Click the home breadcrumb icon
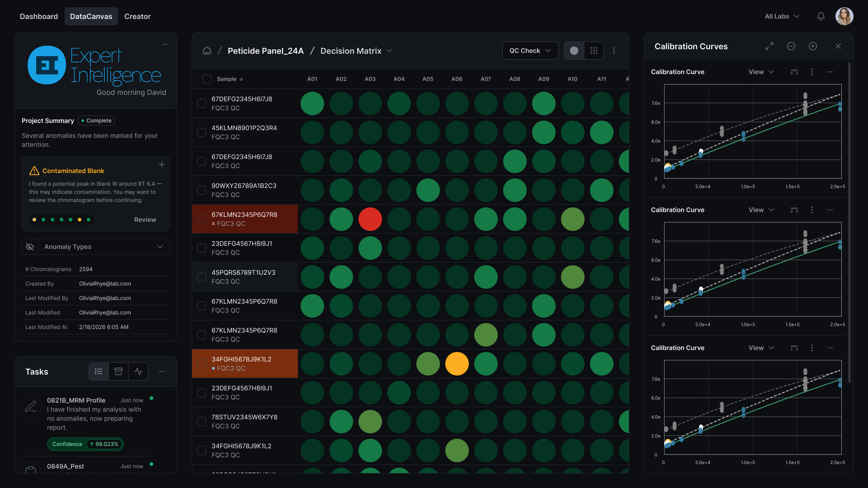The image size is (868, 488). (x=207, y=51)
